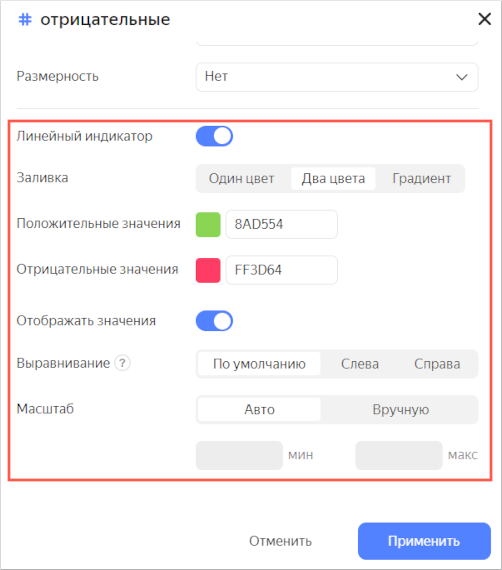Image resolution: width=502 pixels, height=570 pixels.
Task: Click the 8AD554 hex color field
Action: tap(282, 224)
